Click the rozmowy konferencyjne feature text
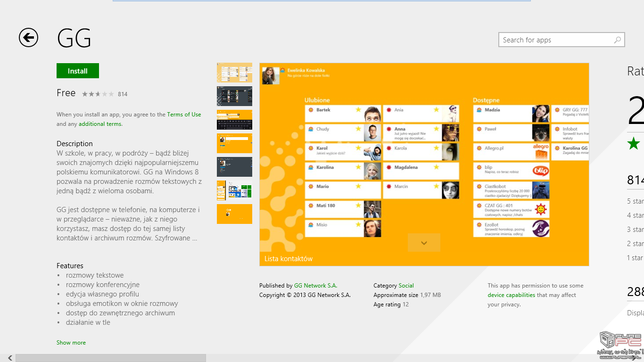 pos(103,285)
